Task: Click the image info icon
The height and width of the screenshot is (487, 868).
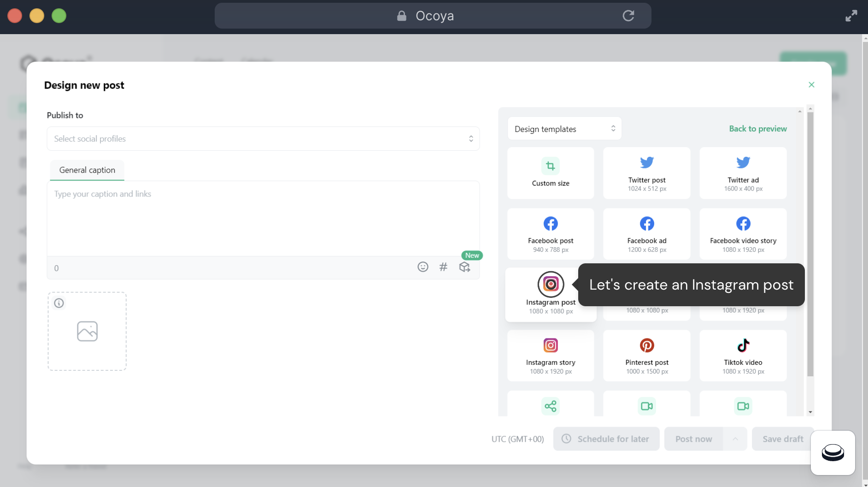Action: pos(59,303)
